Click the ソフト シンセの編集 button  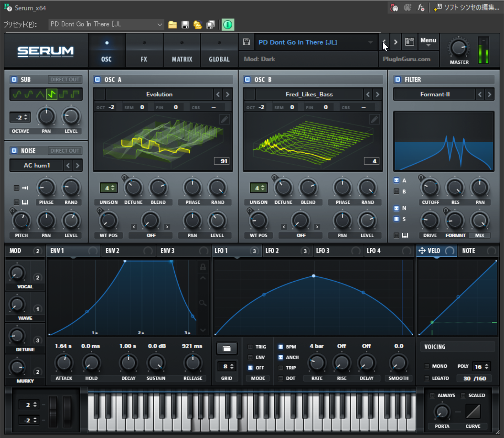(467, 7)
